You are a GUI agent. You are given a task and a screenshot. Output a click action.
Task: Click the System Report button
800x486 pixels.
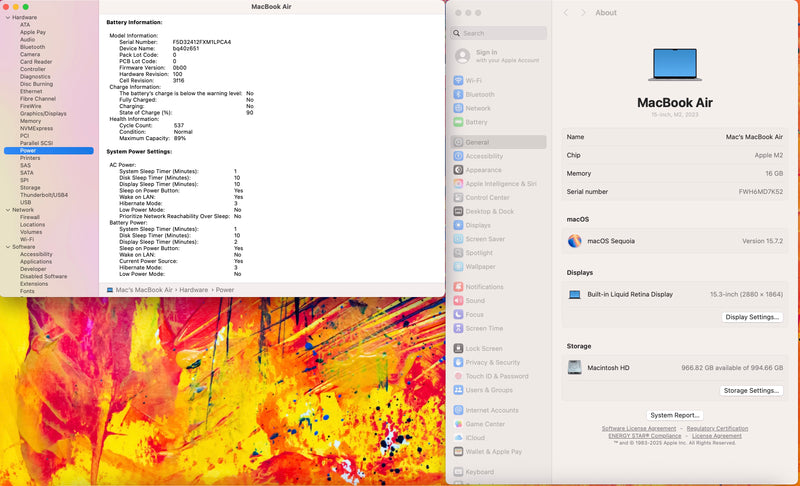click(x=674, y=415)
